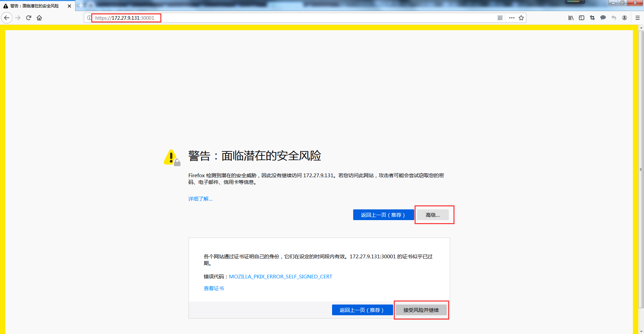Open the chat messenger extension
644x334 pixels.
pyautogui.click(x=603, y=18)
